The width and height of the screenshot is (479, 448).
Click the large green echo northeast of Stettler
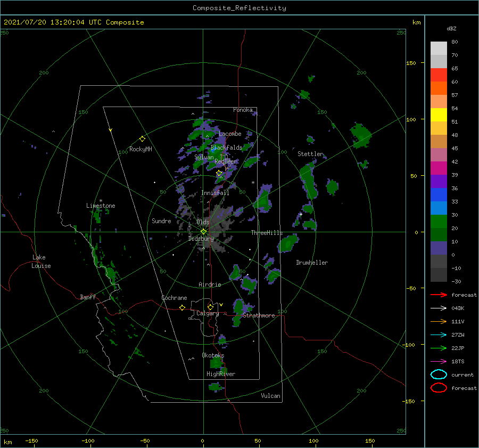click(x=360, y=135)
